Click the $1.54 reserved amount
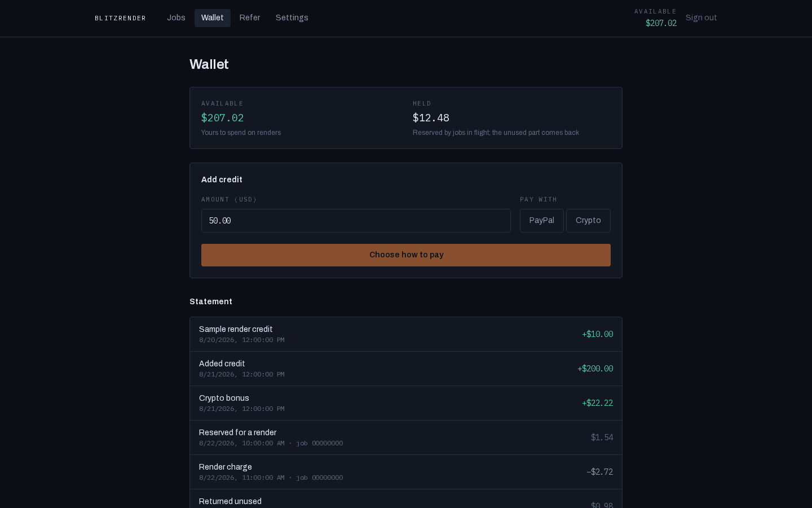The height and width of the screenshot is (508, 812). click(x=602, y=437)
